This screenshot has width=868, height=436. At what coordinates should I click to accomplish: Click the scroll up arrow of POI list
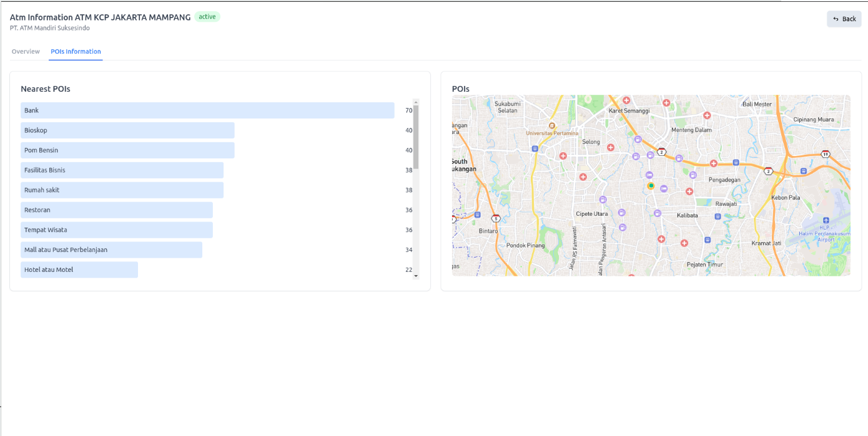pos(416,102)
